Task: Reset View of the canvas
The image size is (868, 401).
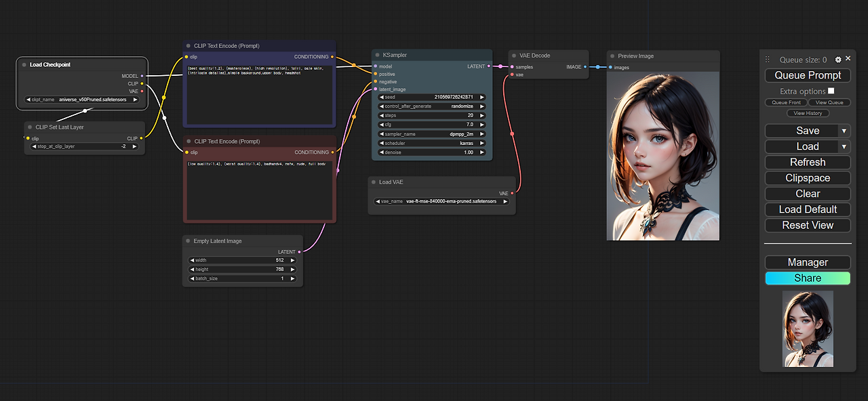Action: click(808, 225)
